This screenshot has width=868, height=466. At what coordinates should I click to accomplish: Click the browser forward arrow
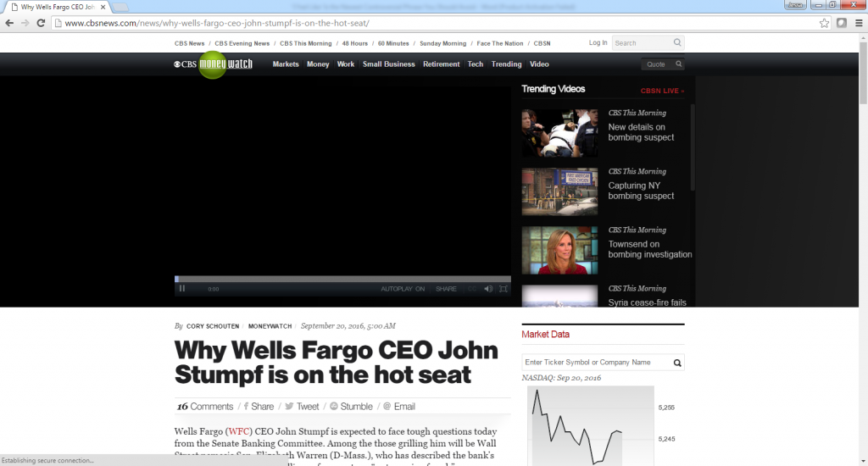25,23
